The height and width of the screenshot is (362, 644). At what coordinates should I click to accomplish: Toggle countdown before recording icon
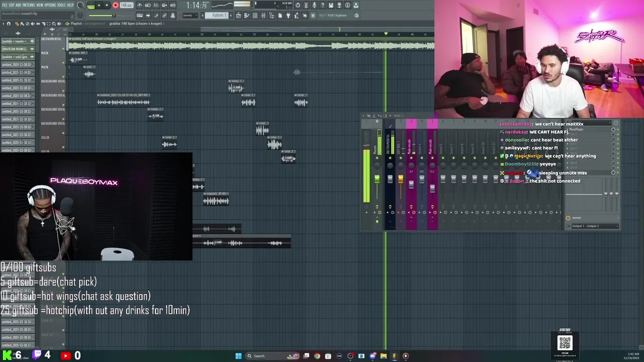click(x=155, y=5)
